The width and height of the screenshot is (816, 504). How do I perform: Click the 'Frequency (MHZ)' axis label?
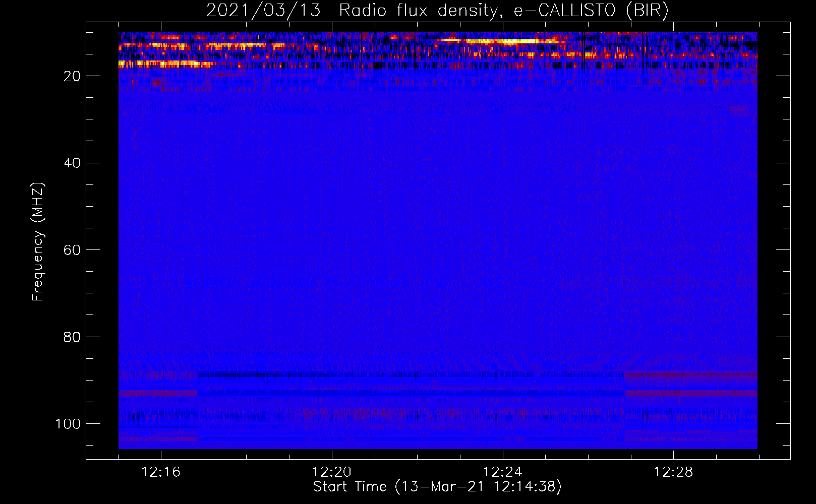click(38, 241)
